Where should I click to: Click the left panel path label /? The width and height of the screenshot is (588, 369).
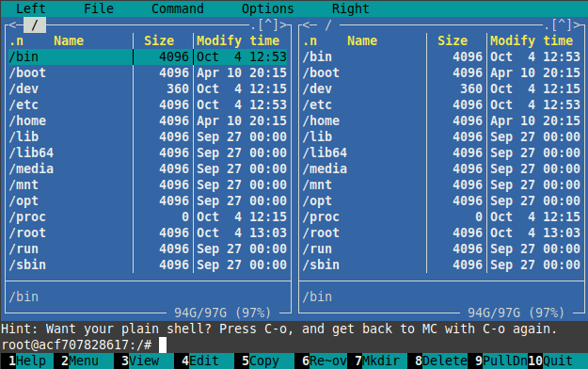35,24
